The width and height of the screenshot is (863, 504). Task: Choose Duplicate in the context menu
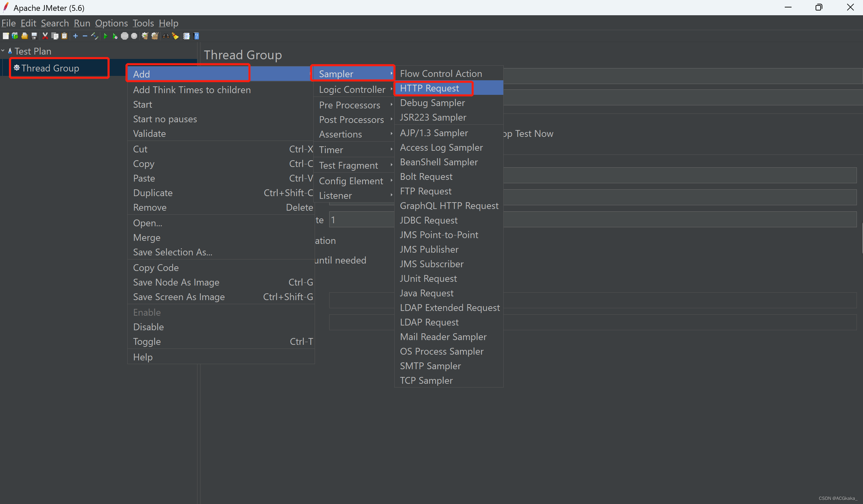(220, 193)
